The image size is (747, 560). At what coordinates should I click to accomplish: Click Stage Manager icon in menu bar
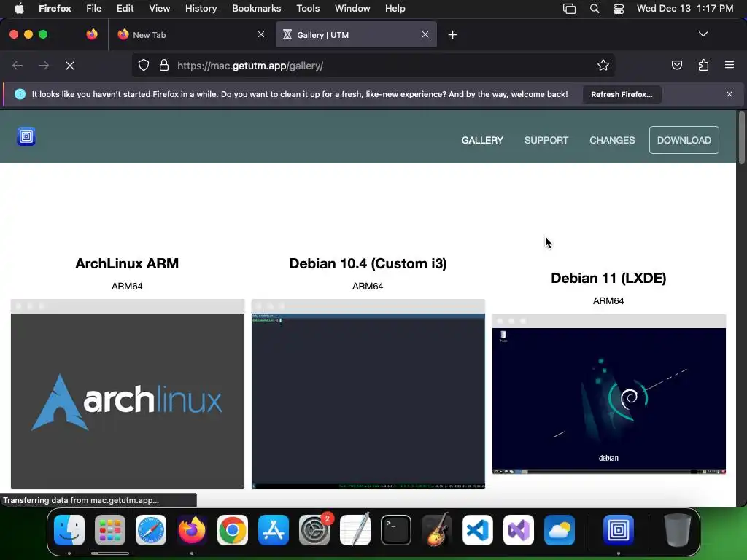point(569,9)
